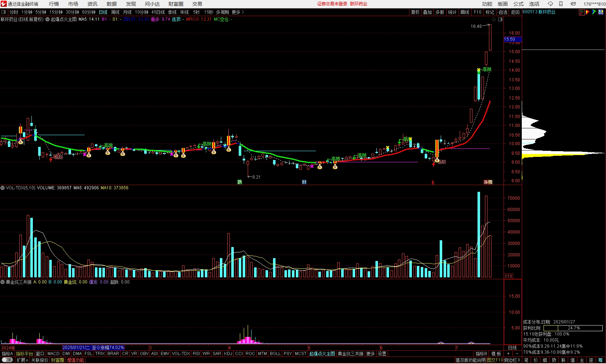Open VOL-TDX indicator dropdown circle
The image size is (606, 364).
(2, 188)
